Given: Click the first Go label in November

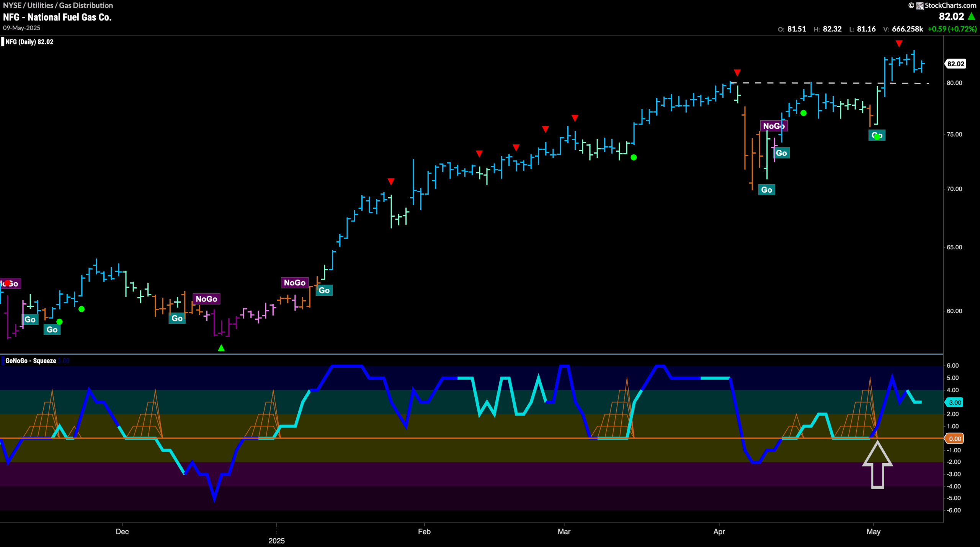Looking at the screenshot, I should click(x=30, y=319).
